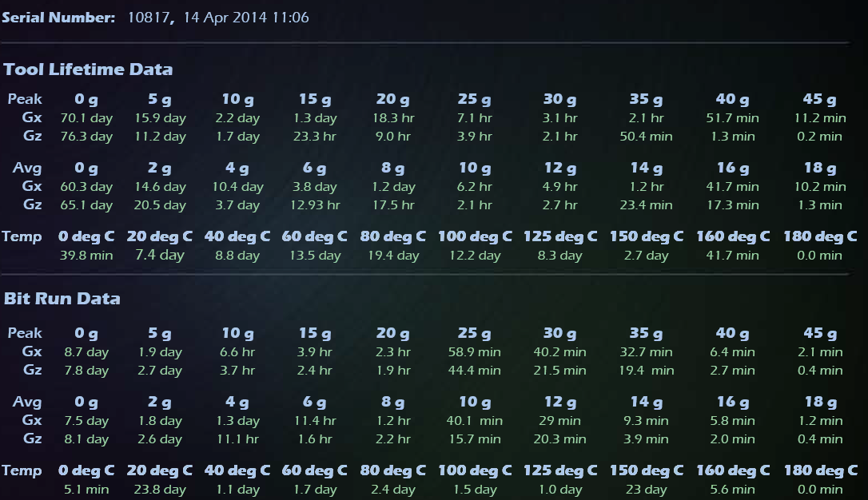Select the "8.3 day" cell
The width and height of the screenshot is (868, 500).
pyautogui.click(x=559, y=256)
